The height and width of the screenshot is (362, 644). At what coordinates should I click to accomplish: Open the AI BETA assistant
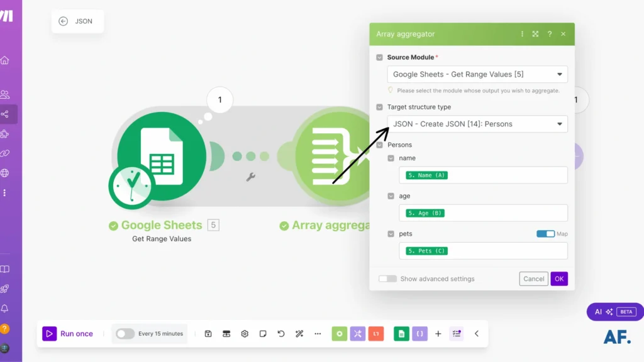pyautogui.click(x=615, y=312)
